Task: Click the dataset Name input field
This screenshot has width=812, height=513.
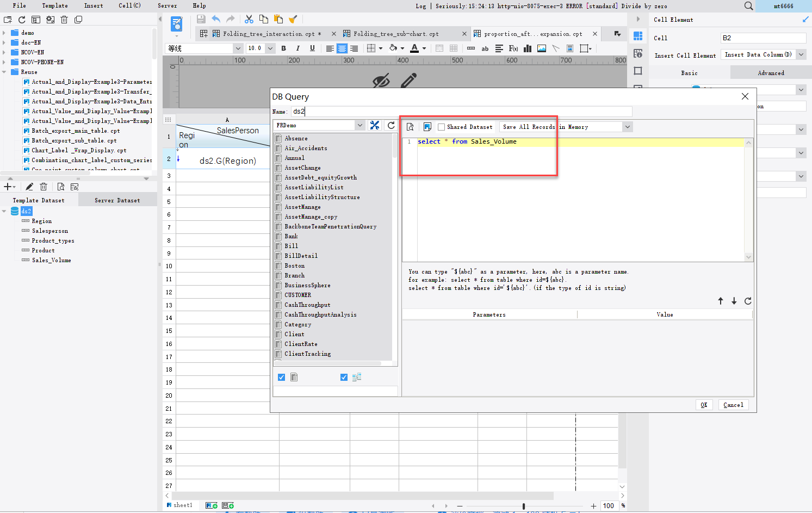Action: pyautogui.click(x=461, y=112)
